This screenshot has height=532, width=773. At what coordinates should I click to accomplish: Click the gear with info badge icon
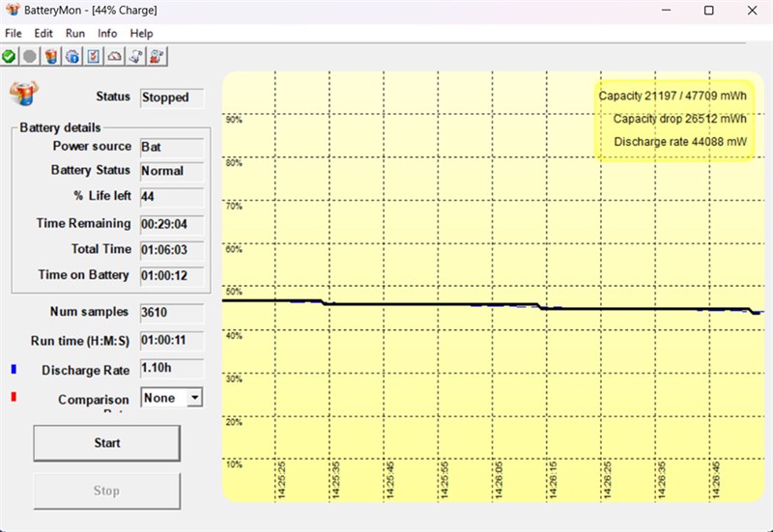(x=72, y=57)
